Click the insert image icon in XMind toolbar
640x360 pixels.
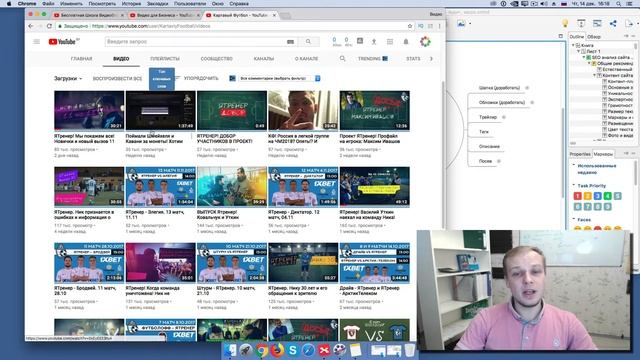tap(461, 24)
